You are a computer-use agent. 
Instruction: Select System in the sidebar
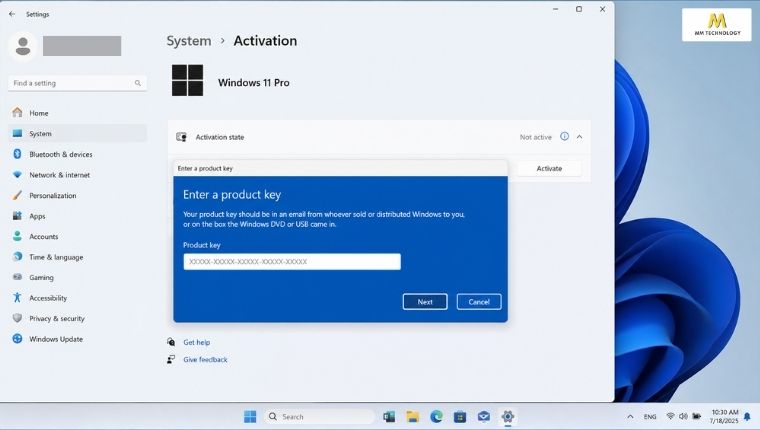pyautogui.click(x=78, y=133)
